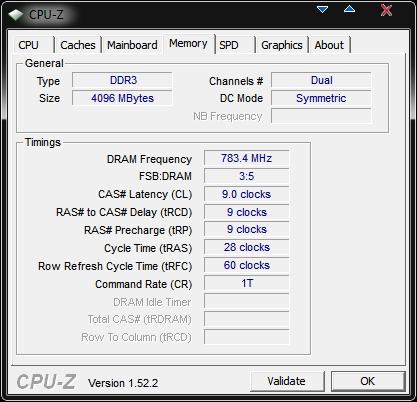Click the blue up arrow in title bar
Image resolution: width=417 pixels, height=402 pixels.
pyautogui.click(x=349, y=9)
